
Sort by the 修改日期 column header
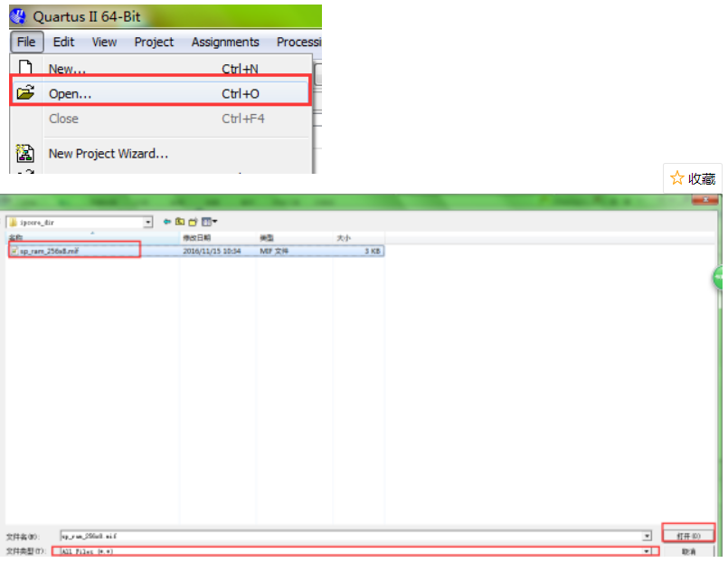tap(218, 237)
